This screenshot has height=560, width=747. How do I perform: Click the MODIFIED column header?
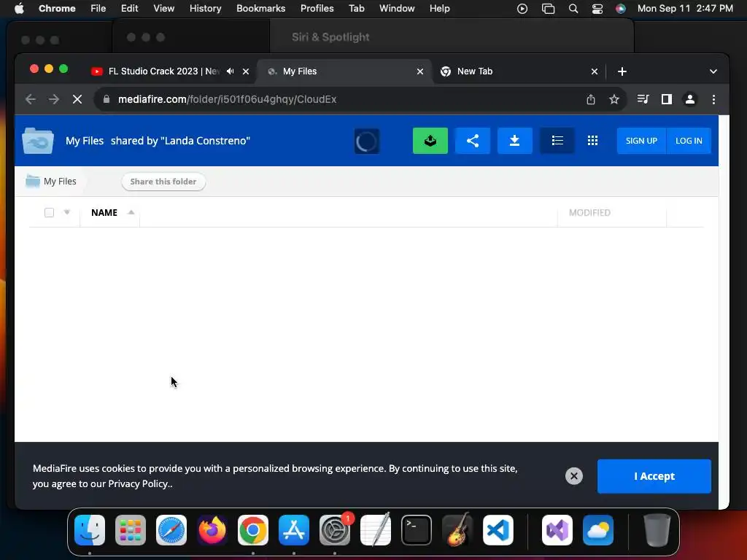589,212
